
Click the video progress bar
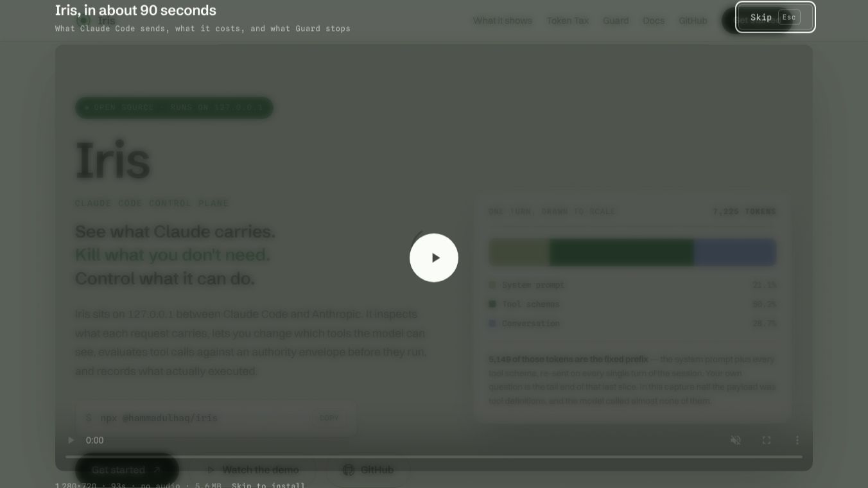coord(434,457)
